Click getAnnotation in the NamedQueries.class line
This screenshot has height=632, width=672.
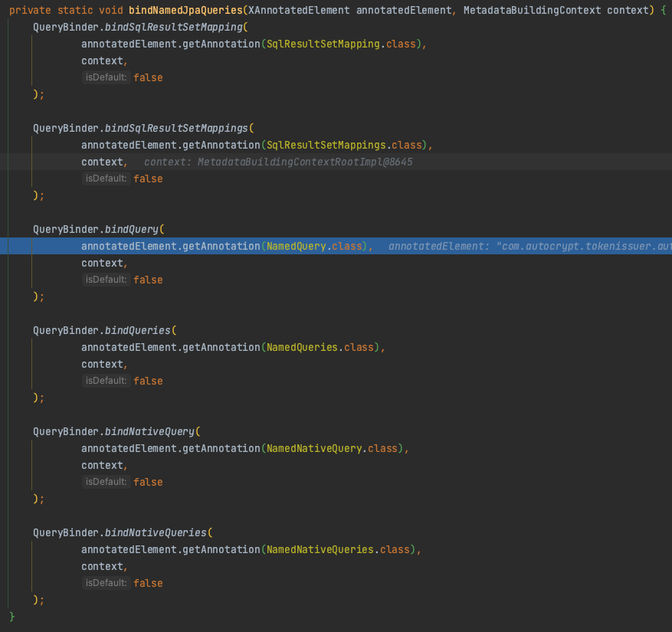pos(221,348)
